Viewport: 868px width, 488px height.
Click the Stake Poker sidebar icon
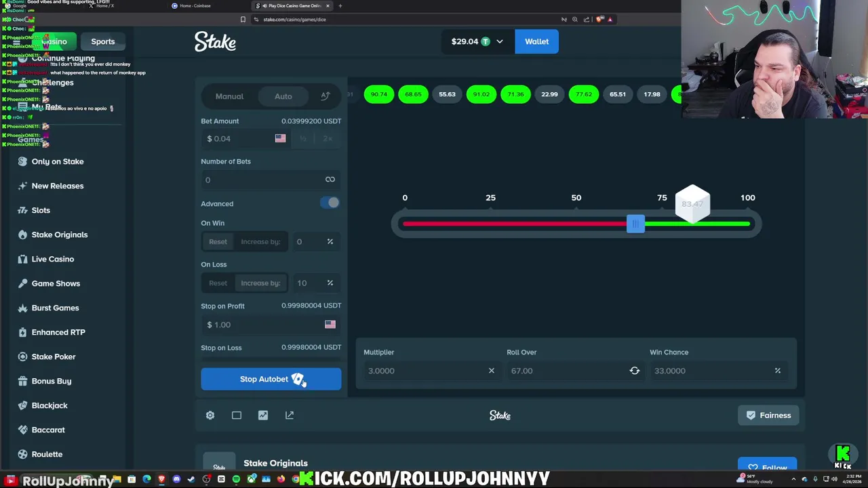coord(22,357)
